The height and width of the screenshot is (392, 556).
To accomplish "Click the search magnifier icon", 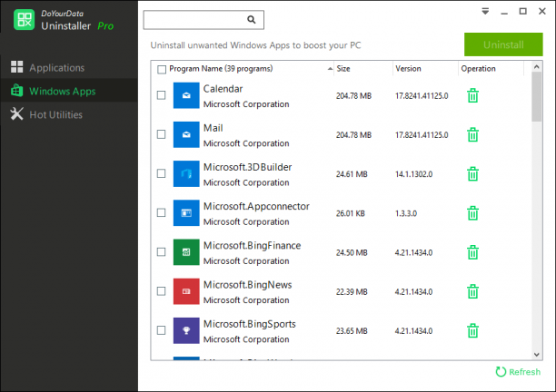I will [251, 20].
